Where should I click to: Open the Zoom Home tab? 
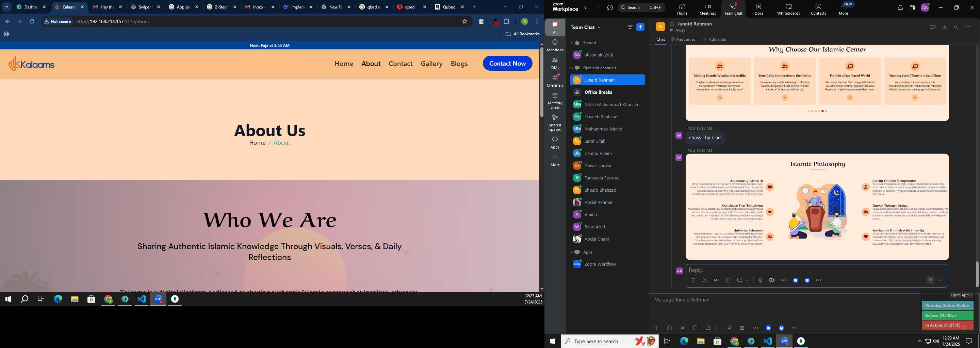(682, 9)
